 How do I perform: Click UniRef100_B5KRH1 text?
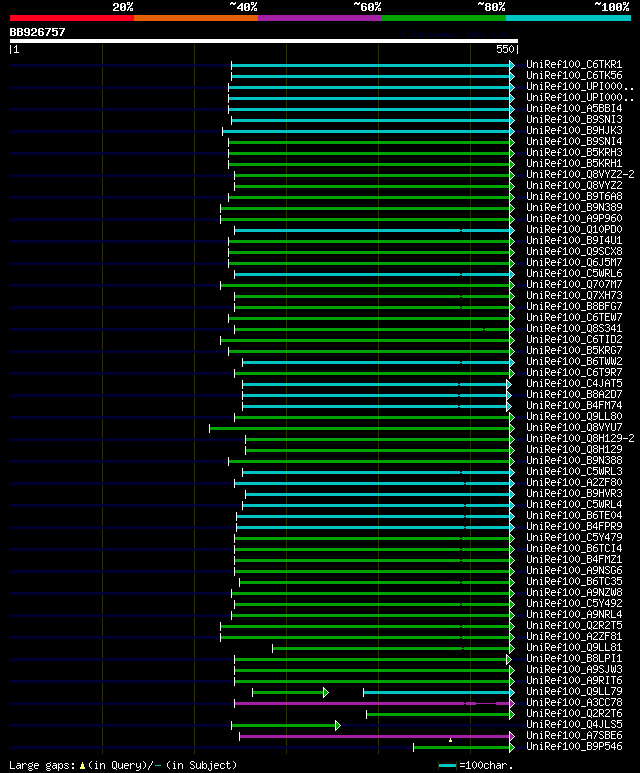tap(574, 164)
